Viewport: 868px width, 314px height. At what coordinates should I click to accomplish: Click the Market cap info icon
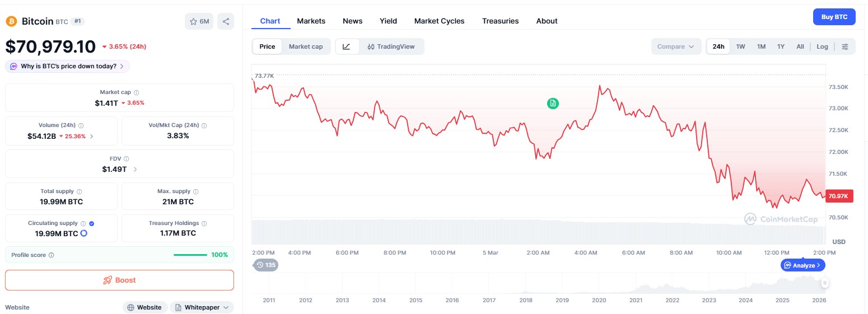point(137,92)
